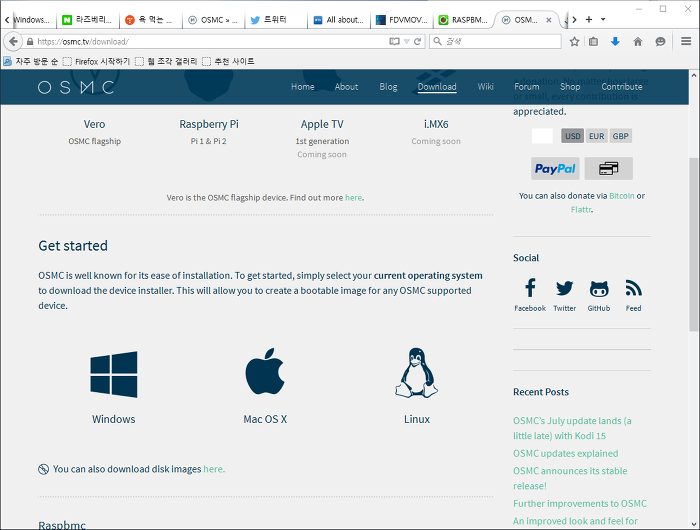Select GBP currency

click(621, 136)
